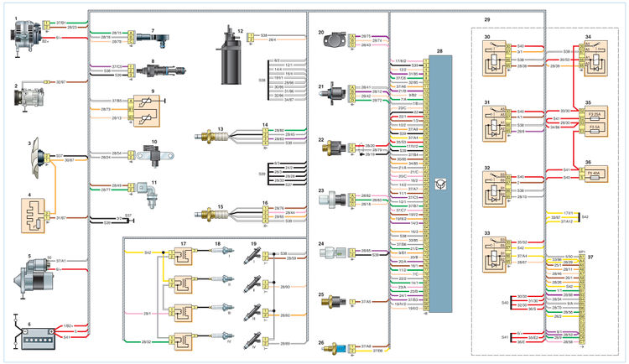629x364 pixels.
Task: Select fuel injector I under label 19
Action: pyautogui.click(x=252, y=256)
